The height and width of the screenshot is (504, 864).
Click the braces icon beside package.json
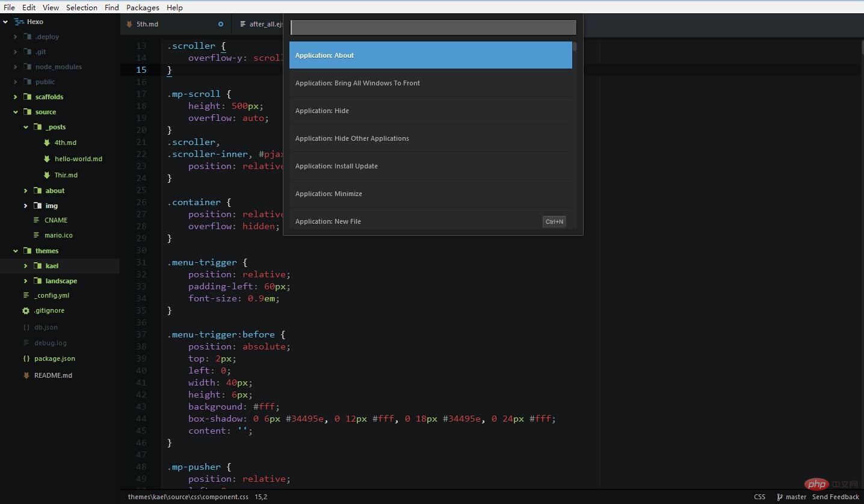pos(26,358)
